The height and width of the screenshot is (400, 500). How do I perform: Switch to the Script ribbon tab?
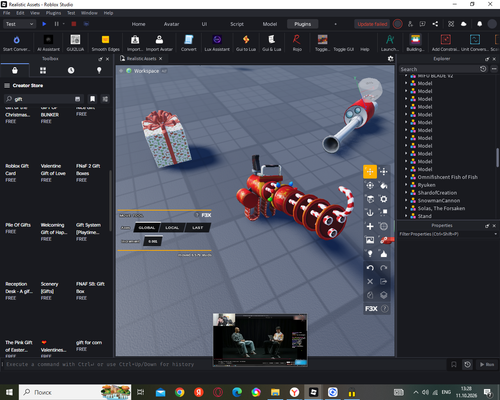pyautogui.click(x=237, y=24)
